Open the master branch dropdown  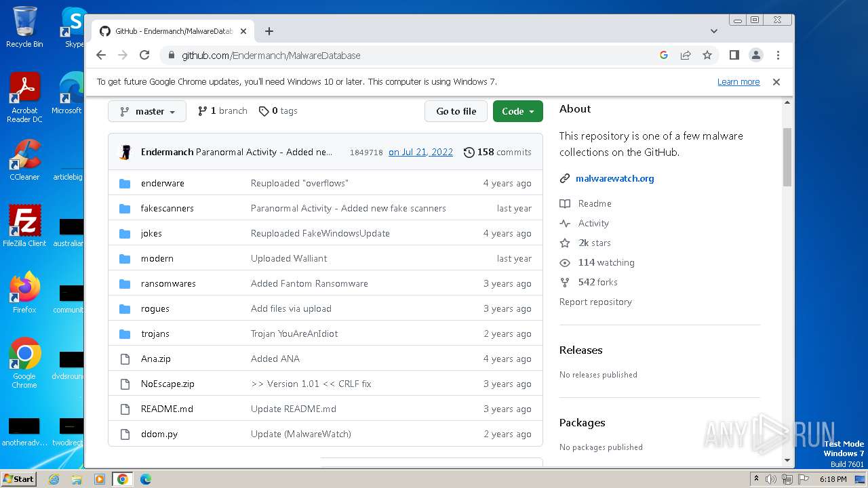click(x=147, y=111)
